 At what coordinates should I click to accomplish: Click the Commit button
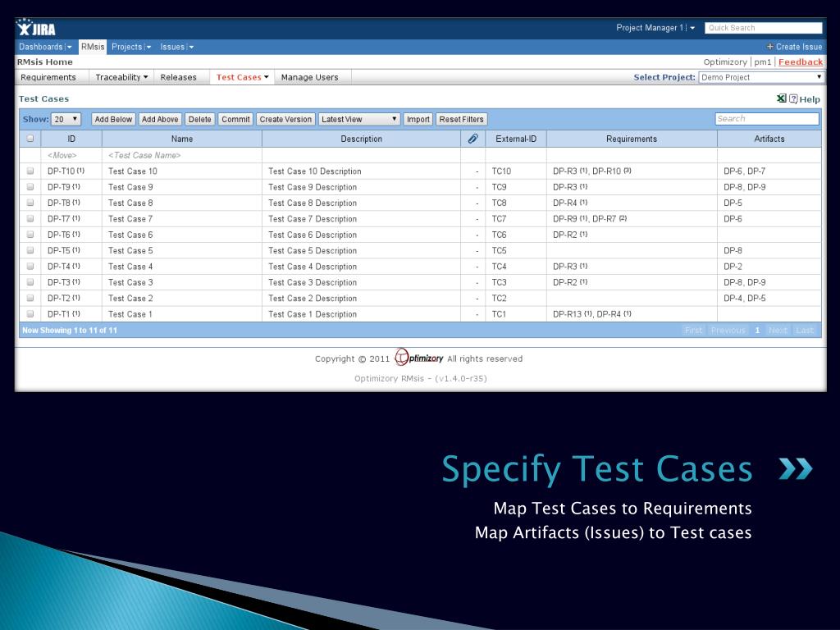235,120
